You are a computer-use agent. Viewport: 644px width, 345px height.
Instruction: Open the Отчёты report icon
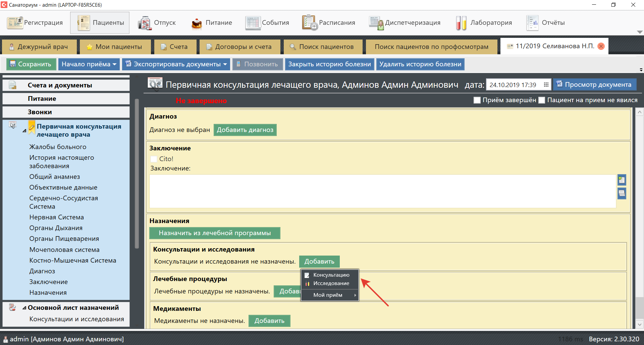pyautogui.click(x=532, y=23)
